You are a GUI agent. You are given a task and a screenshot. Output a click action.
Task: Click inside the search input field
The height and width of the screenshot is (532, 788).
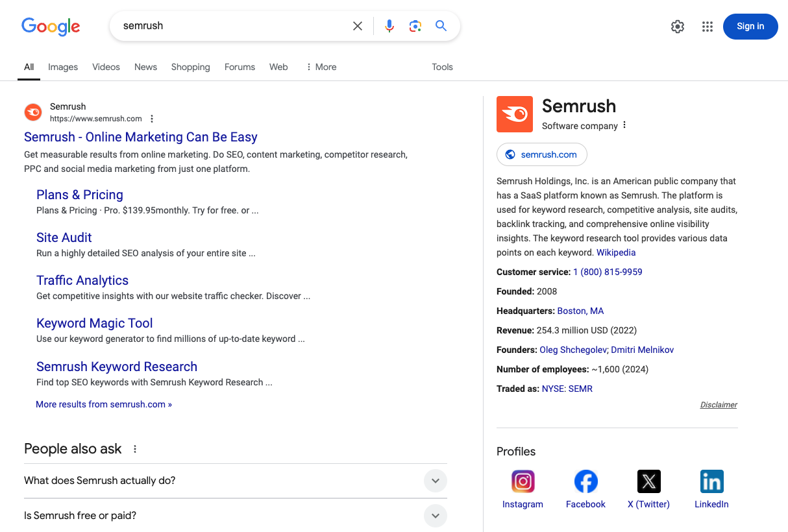227,25
